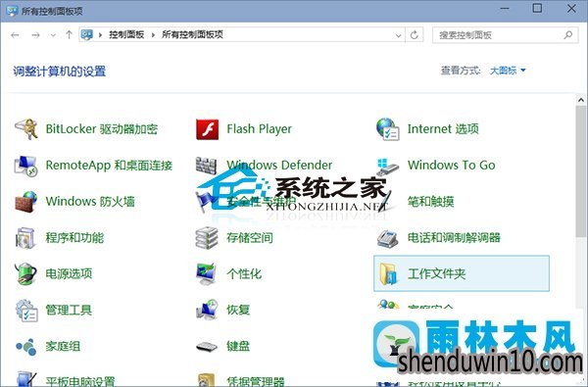Viewport: 588px width, 387px height.
Task: Open the RemoteApp 和桌面连接 text link
Action: (x=109, y=166)
